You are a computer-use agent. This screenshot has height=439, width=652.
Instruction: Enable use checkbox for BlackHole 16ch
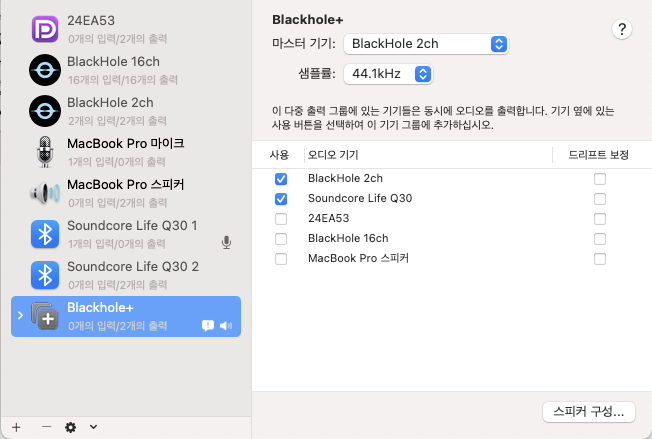281,239
